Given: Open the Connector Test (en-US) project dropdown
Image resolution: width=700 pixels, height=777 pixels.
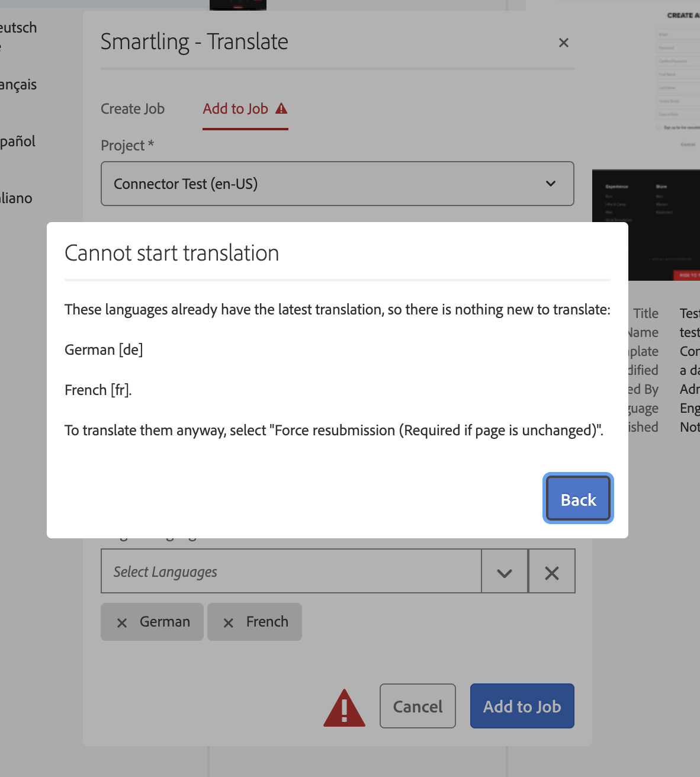Looking at the screenshot, I should pyautogui.click(x=337, y=184).
